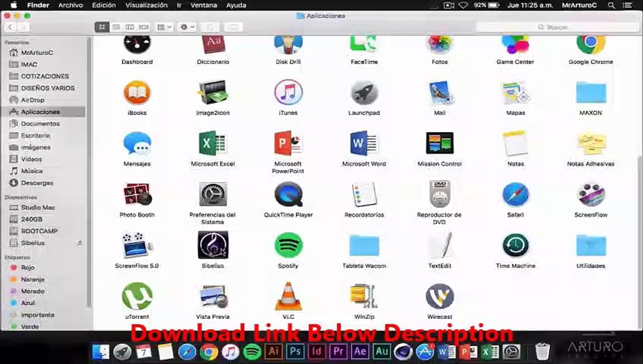The width and height of the screenshot is (643, 364).
Task: Select the Tableta Wacom folder
Action: point(364,246)
